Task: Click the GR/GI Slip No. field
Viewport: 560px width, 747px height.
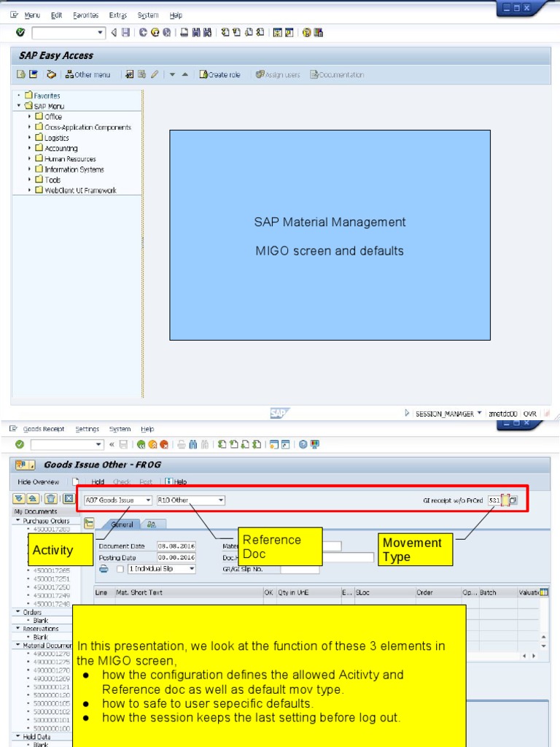Action: click(x=300, y=569)
